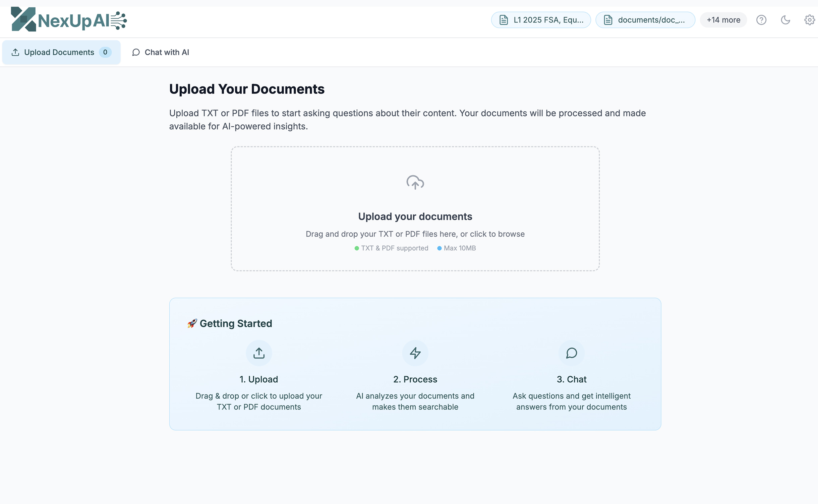Click the Process lightning bolt icon
818x504 pixels.
coord(415,353)
